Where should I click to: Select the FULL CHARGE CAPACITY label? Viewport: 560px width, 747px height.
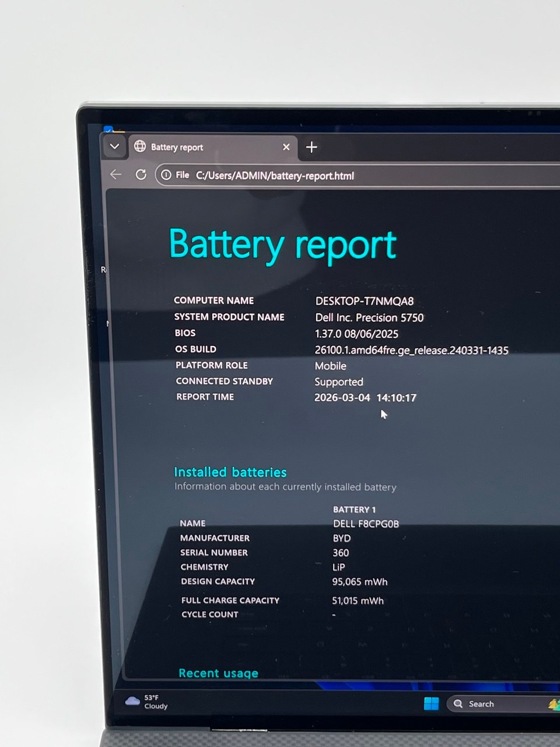pyautogui.click(x=230, y=600)
